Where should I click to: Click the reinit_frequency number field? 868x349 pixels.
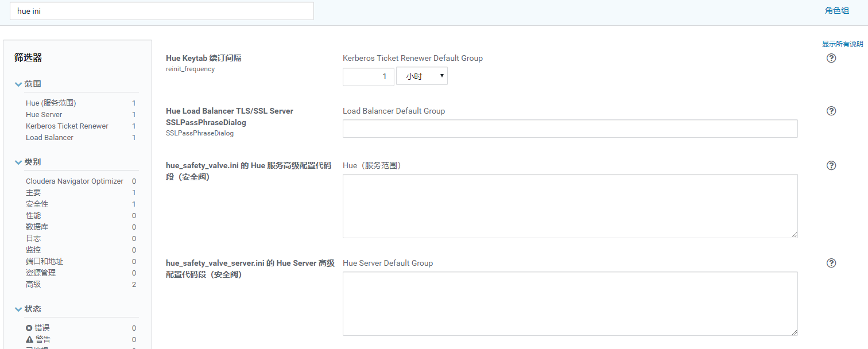[x=369, y=76]
